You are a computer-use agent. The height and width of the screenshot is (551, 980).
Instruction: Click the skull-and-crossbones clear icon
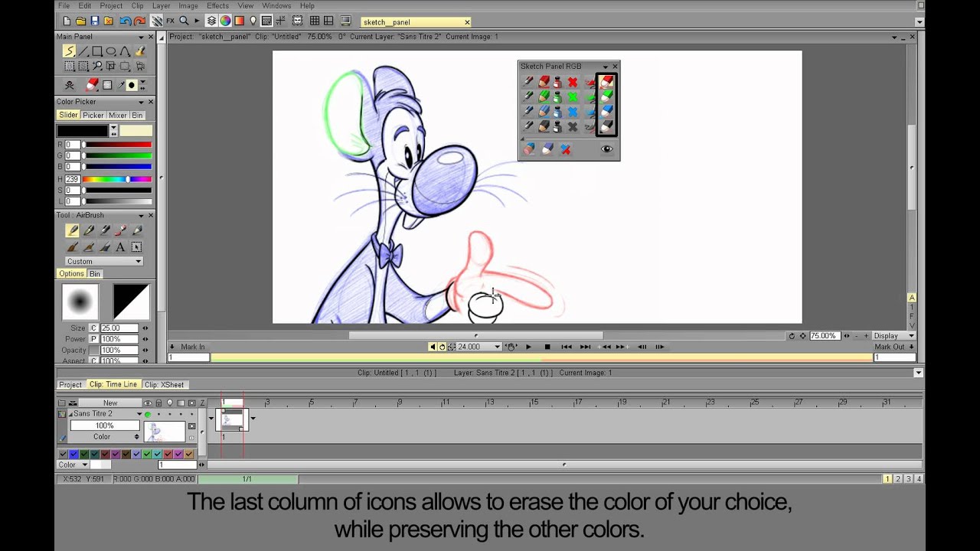[x=69, y=85]
